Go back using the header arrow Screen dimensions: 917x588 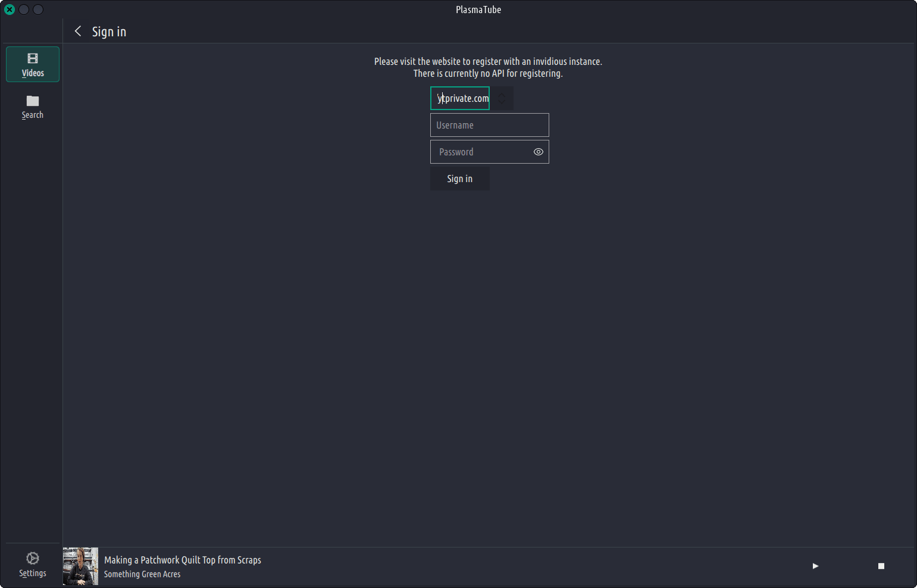point(78,32)
